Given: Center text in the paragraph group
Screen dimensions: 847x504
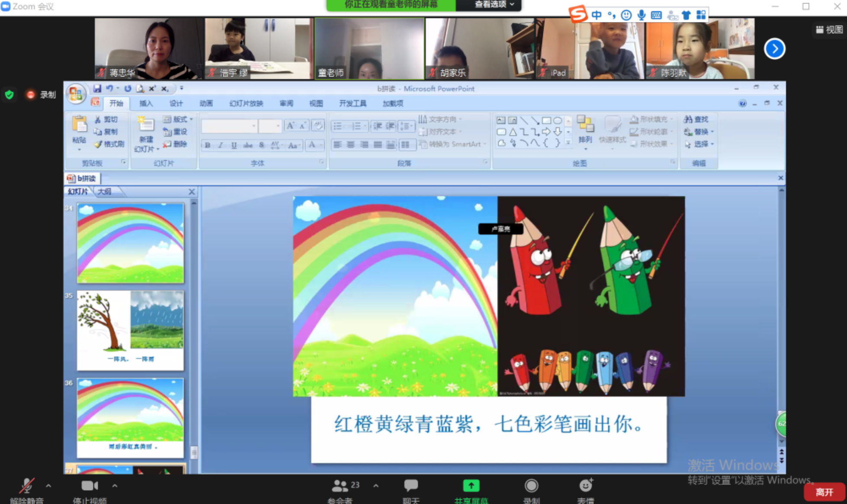Looking at the screenshot, I should click(351, 145).
